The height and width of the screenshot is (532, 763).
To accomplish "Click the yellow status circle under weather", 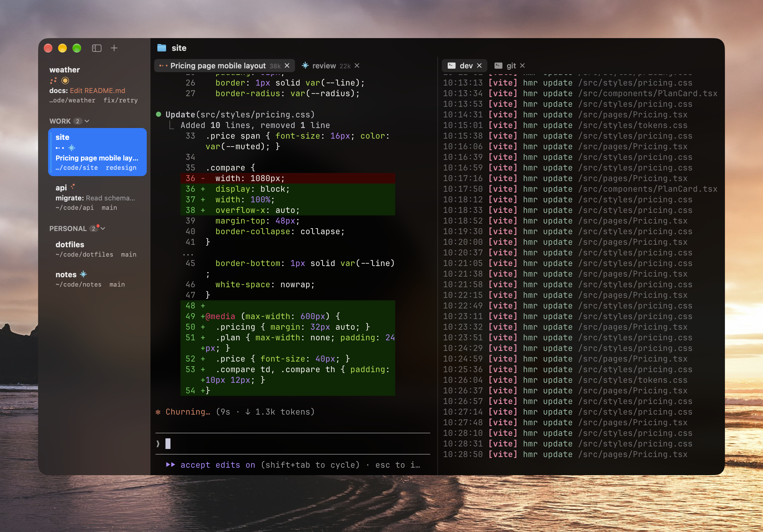I will click(x=65, y=81).
